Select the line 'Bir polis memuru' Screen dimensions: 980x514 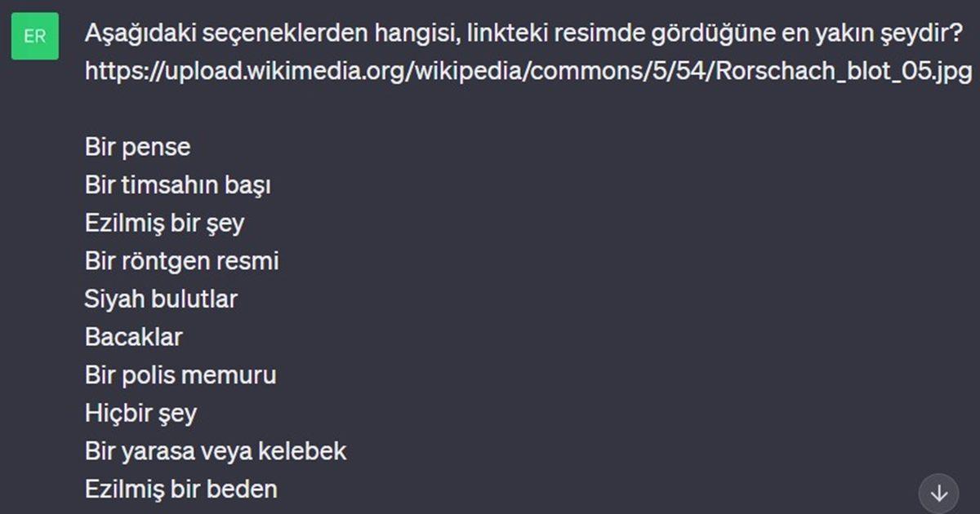click(x=181, y=375)
